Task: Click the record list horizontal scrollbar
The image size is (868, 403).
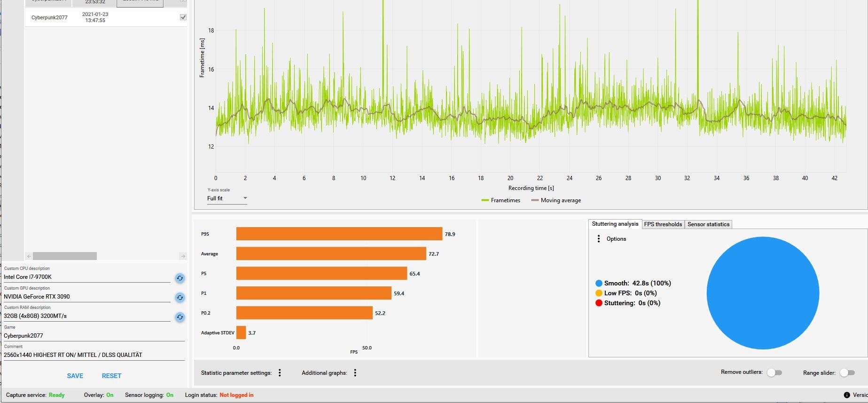Action: (65, 256)
